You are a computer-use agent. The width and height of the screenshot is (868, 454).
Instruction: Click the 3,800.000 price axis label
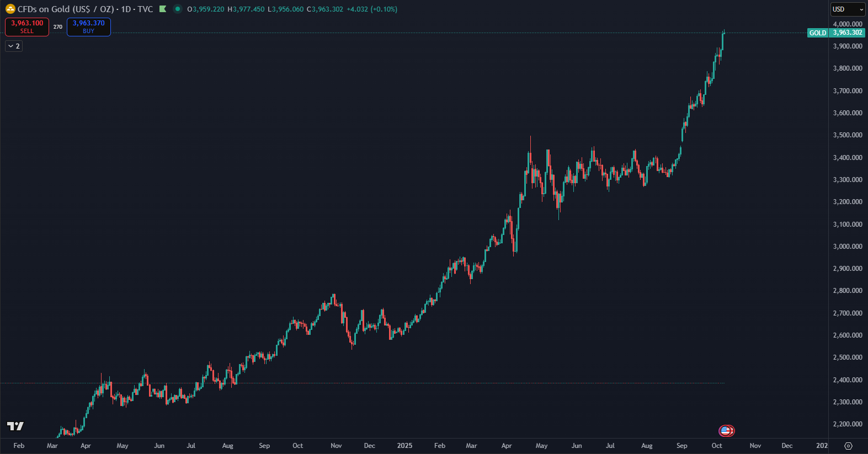(x=848, y=68)
